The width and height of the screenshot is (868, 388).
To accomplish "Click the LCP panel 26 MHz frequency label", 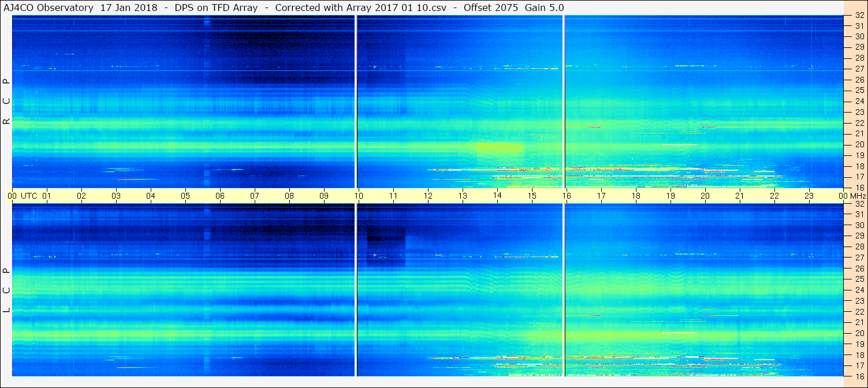I will tap(859, 268).
